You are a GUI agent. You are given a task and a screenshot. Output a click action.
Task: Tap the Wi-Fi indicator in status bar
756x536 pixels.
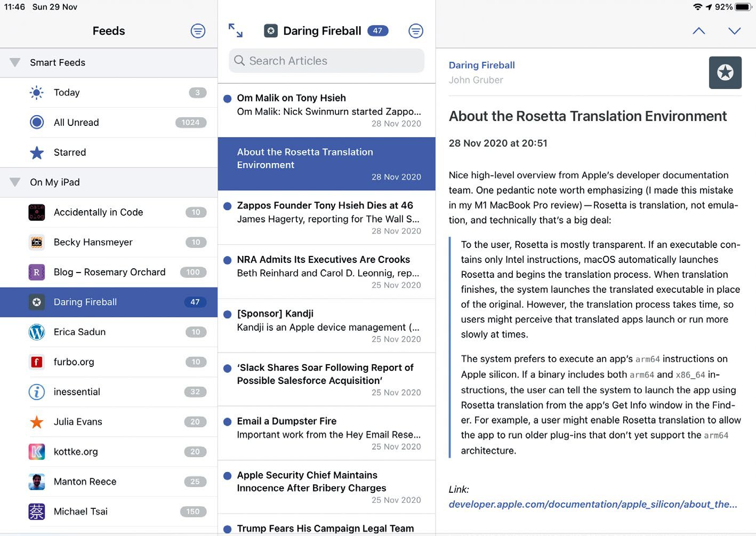pos(697,7)
